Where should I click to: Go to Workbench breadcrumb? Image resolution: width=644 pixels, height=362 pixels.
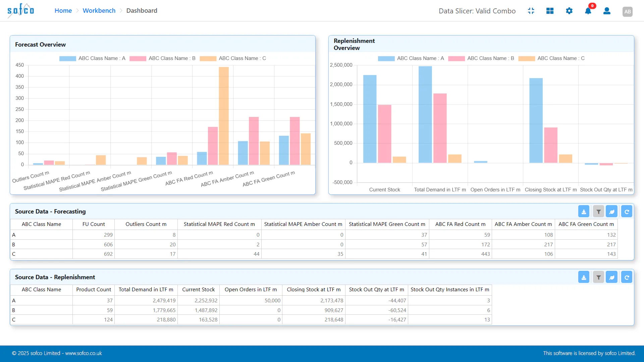[99, 10]
